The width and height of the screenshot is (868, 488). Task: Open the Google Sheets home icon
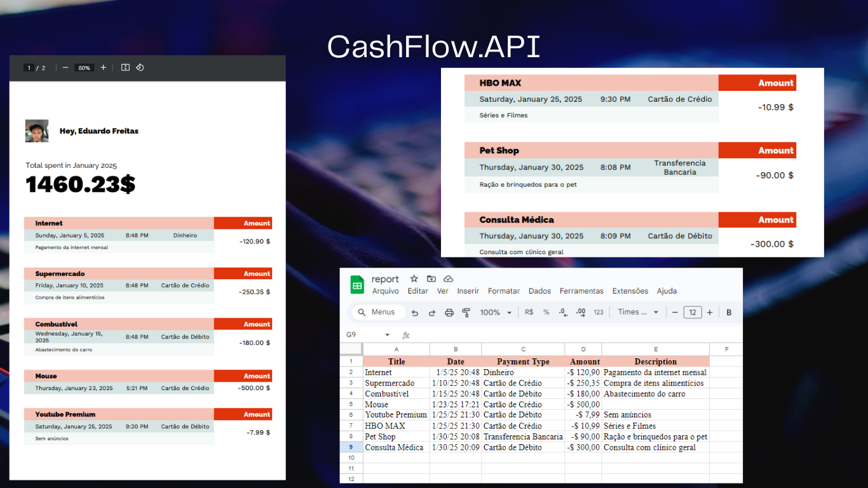[x=358, y=285]
